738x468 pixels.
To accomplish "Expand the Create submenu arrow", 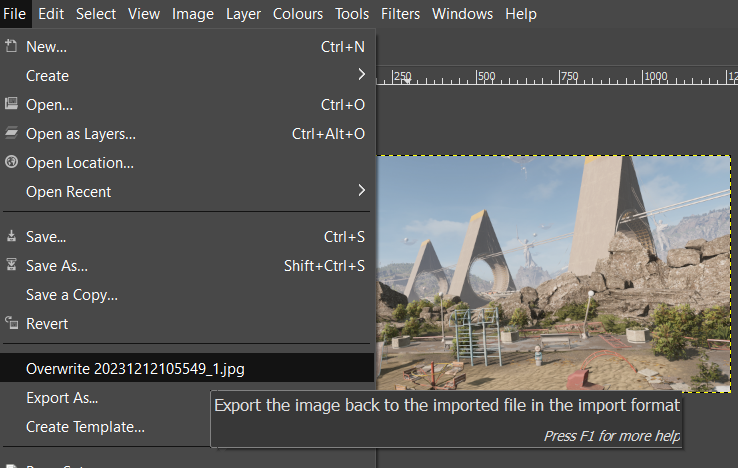I will (361, 75).
